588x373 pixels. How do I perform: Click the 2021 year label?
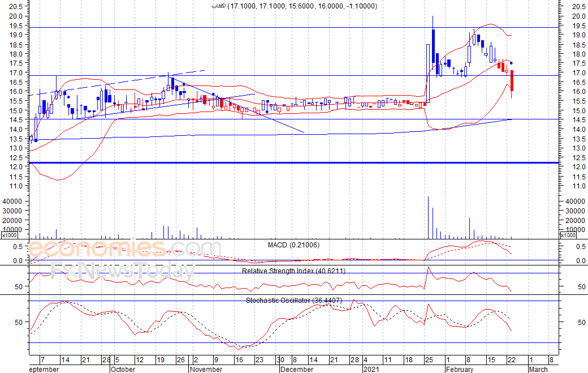pos(371,369)
